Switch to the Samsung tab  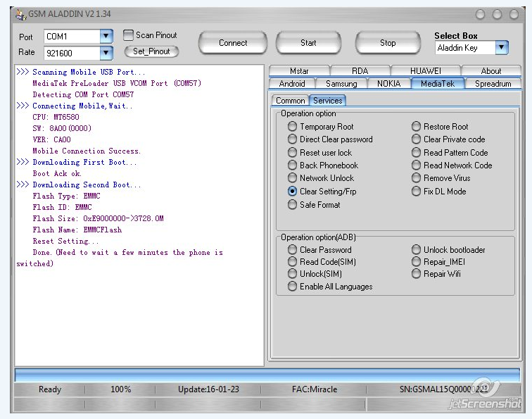coord(341,84)
